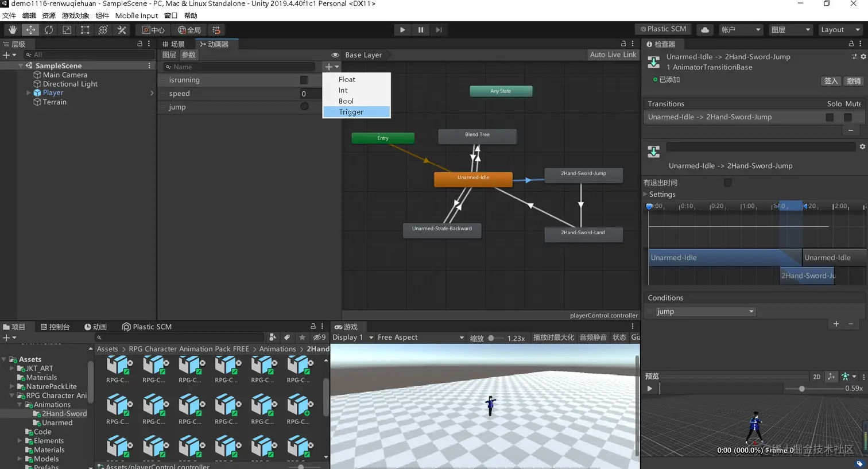Expand the transition Settings section
Image resolution: width=868 pixels, height=469 pixels.
pyautogui.click(x=645, y=195)
